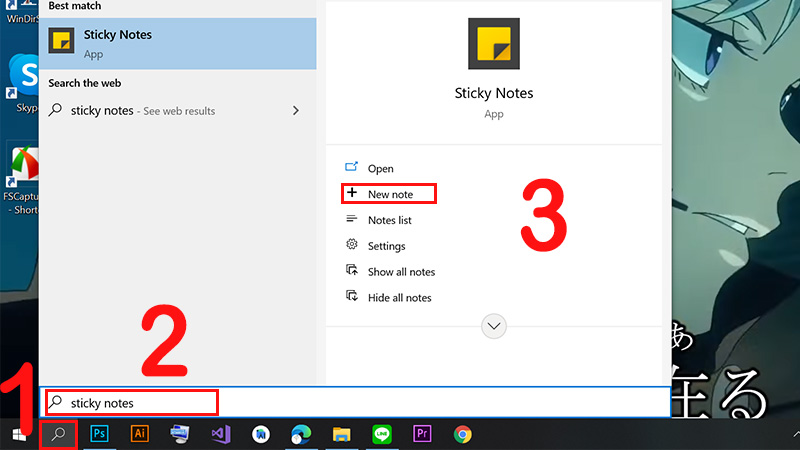Viewport: 800px width, 450px height.
Task: Open File Explorer from the taskbar
Action: click(342, 434)
